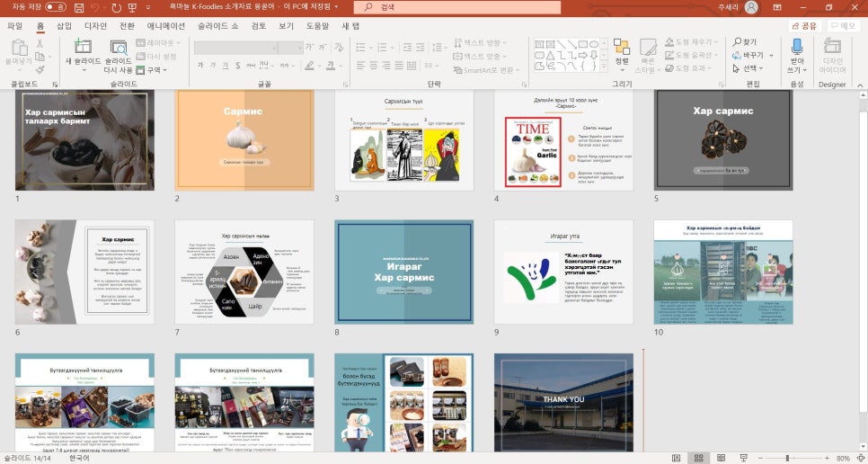868x464 pixels.
Task: Select the right arrow shape in gallery
Action: [x=583, y=56]
